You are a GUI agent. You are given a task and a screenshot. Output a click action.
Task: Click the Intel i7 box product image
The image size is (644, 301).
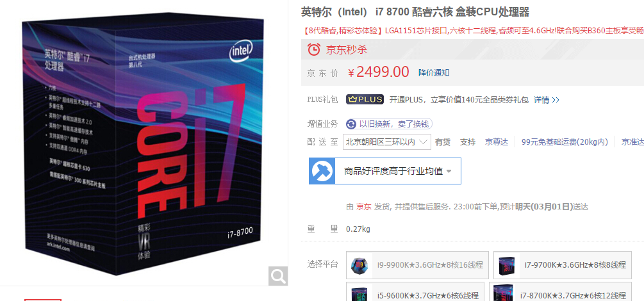pyautogui.click(x=144, y=143)
